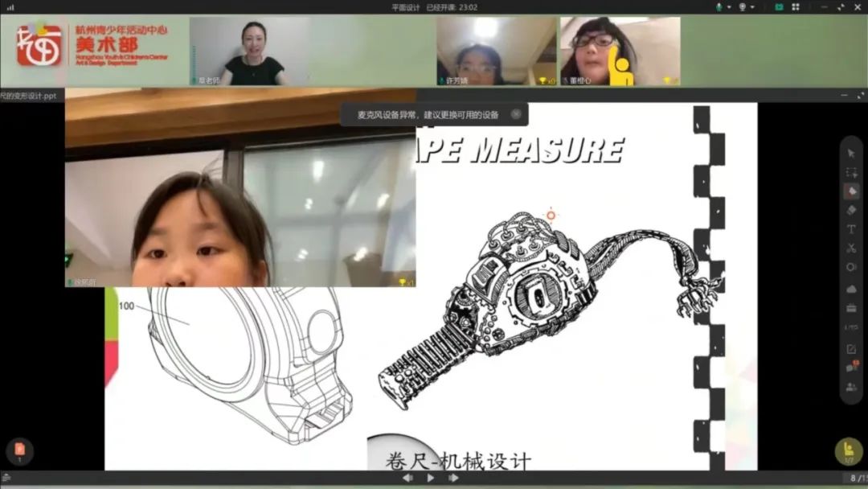Open the cloud storage icon
Viewport: 868px width, 489px height.
[x=851, y=289]
